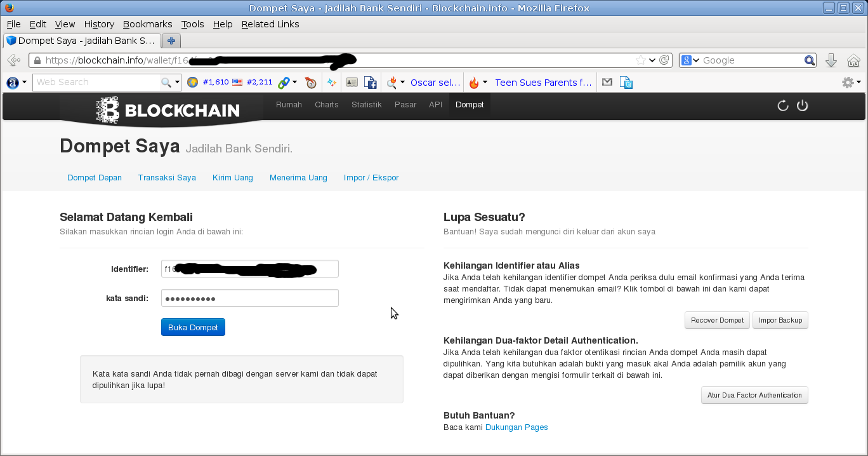Open the 'Oscar sel...' toolbar link
This screenshot has width=868, height=456.
(435, 83)
